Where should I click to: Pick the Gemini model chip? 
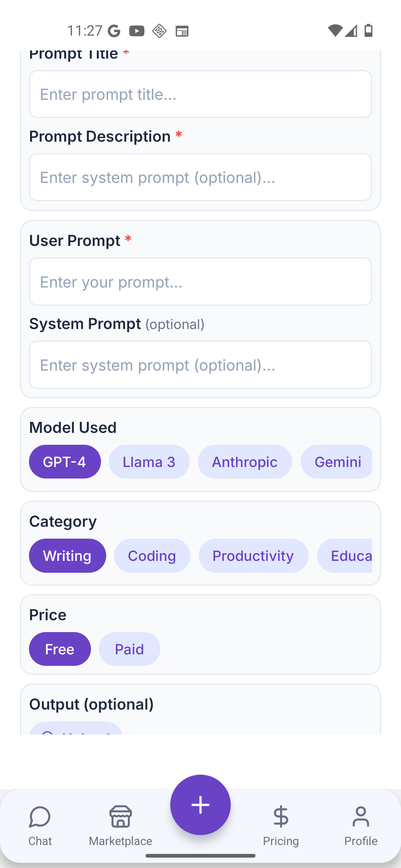(337, 462)
